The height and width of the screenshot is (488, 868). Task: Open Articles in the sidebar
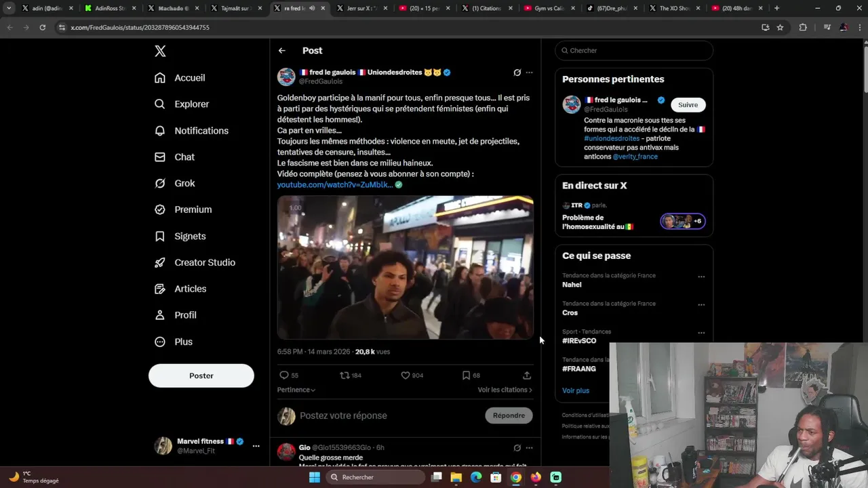180,289
